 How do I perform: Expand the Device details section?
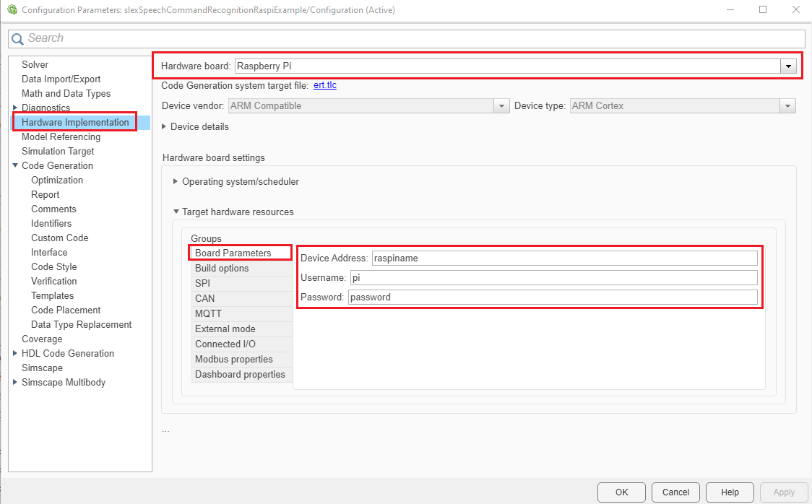pyautogui.click(x=164, y=126)
